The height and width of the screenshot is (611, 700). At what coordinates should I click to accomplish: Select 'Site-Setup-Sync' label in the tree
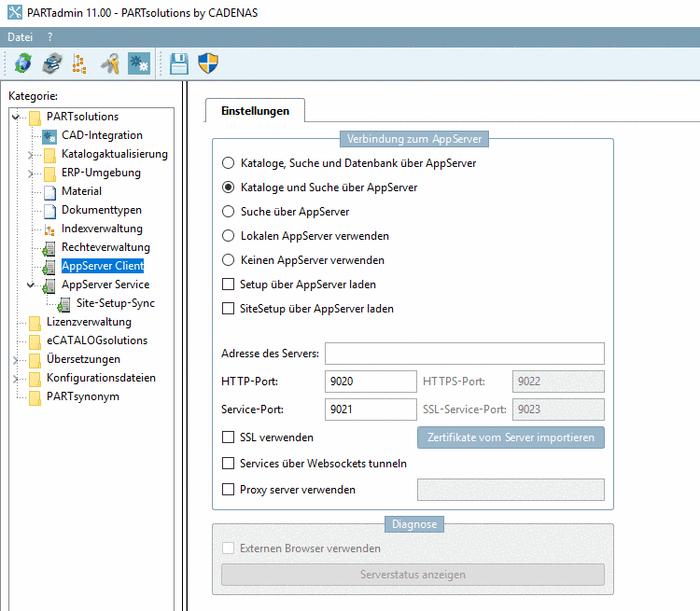click(x=116, y=303)
